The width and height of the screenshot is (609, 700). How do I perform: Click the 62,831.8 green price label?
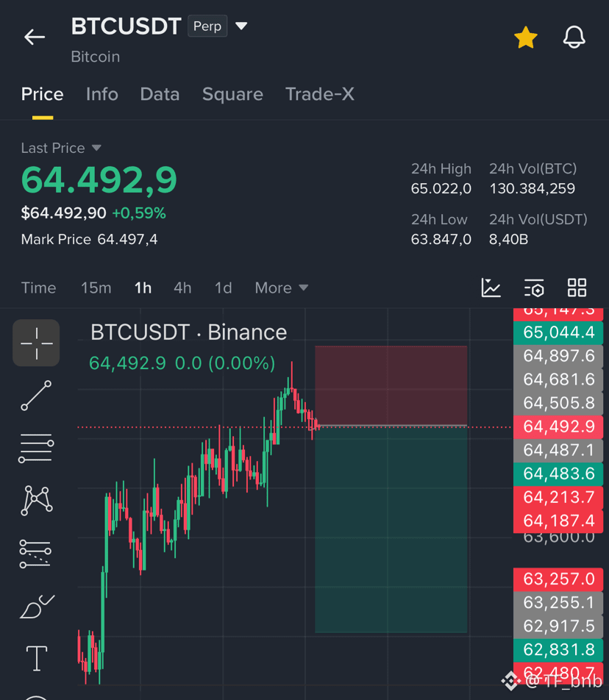(558, 649)
